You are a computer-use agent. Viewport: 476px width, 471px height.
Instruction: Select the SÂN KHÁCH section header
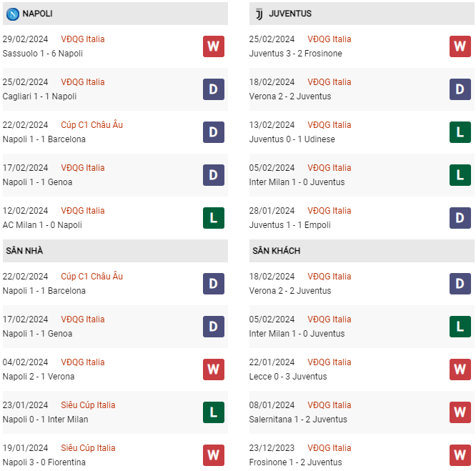tap(276, 251)
